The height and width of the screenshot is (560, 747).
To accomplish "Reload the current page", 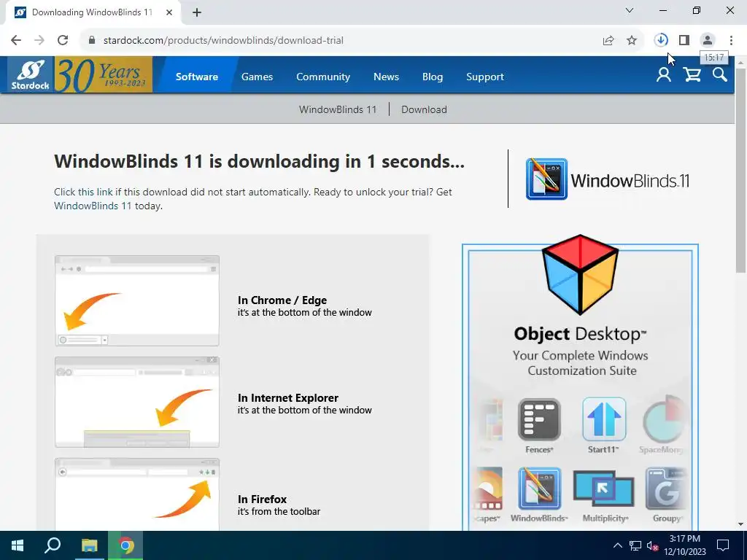I will [63, 41].
